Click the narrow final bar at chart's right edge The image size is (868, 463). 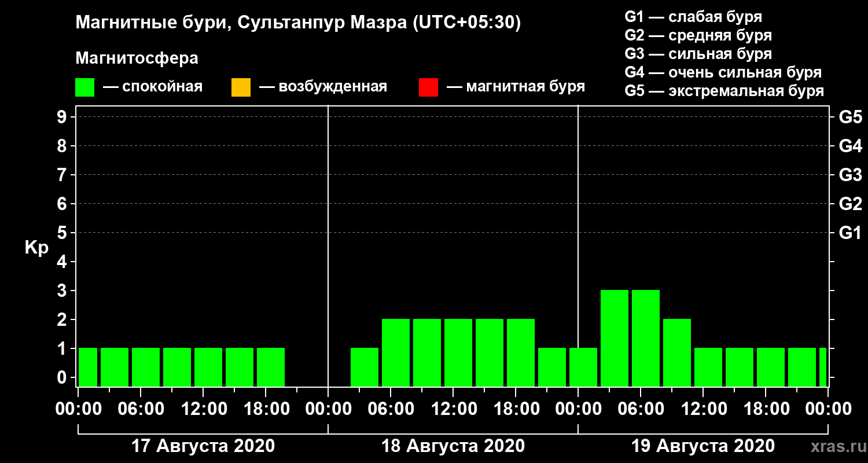[x=823, y=367]
